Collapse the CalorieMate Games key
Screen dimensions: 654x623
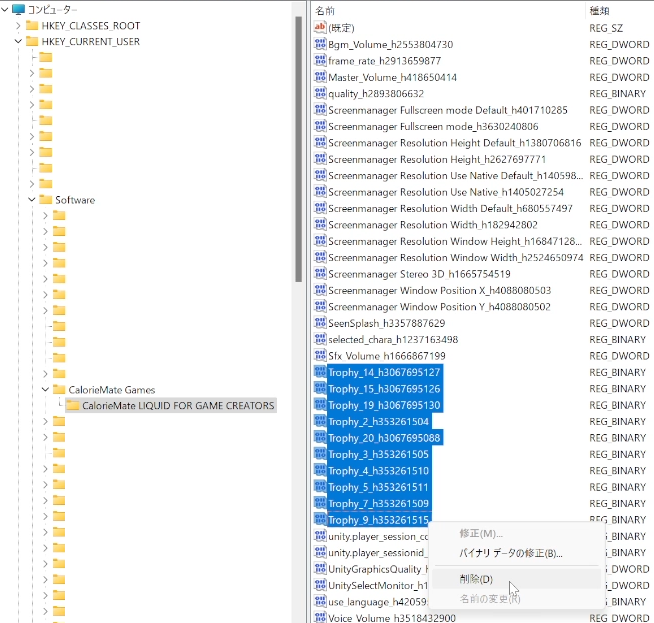click(45, 390)
